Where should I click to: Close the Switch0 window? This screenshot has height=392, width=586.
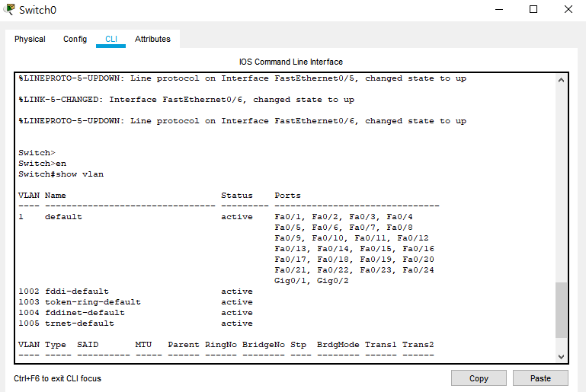click(x=568, y=9)
